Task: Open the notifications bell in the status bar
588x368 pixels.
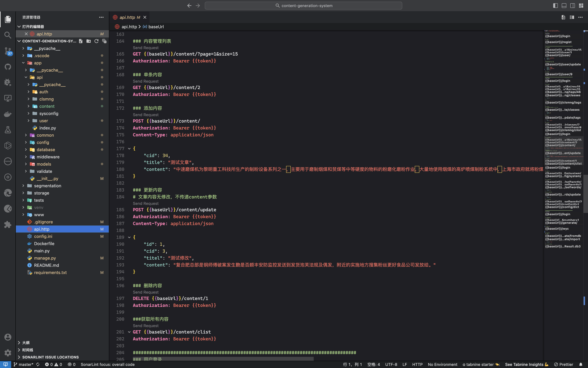Action: tap(581, 364)
